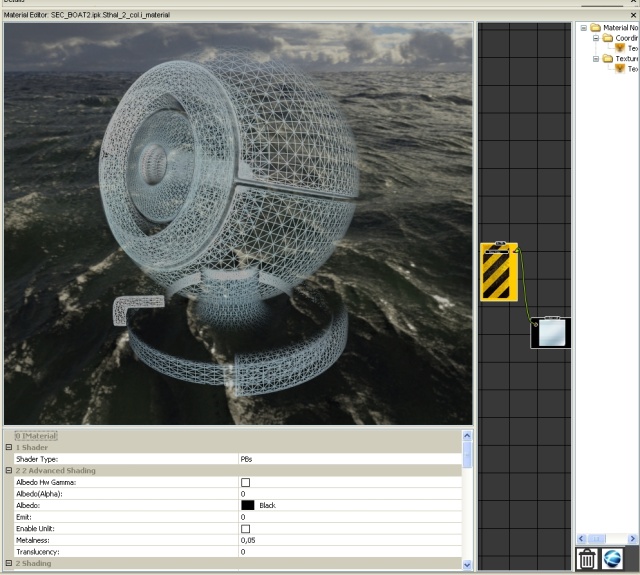Click the Coordinates folder icon
The width and height of the screenshot is (640, 575).
[x=608, y=38]
